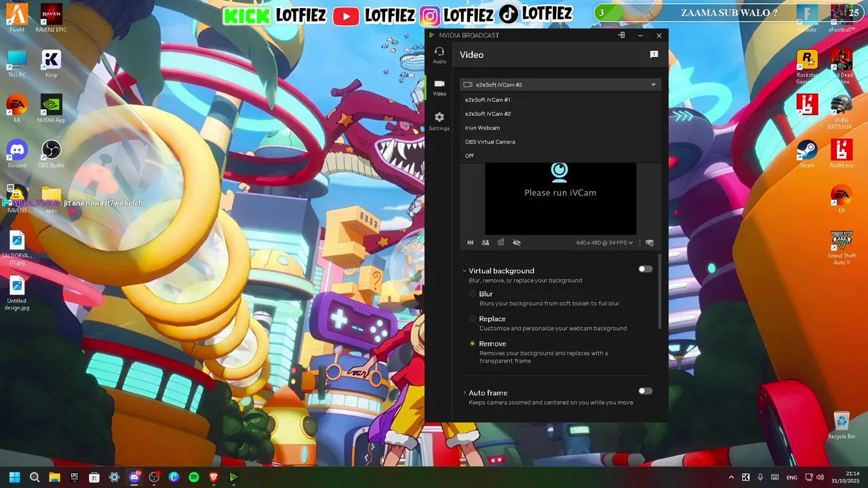Click the sign-in icon in Broadcast title bar
Viewport: 868px width, 488px height.
621,35
